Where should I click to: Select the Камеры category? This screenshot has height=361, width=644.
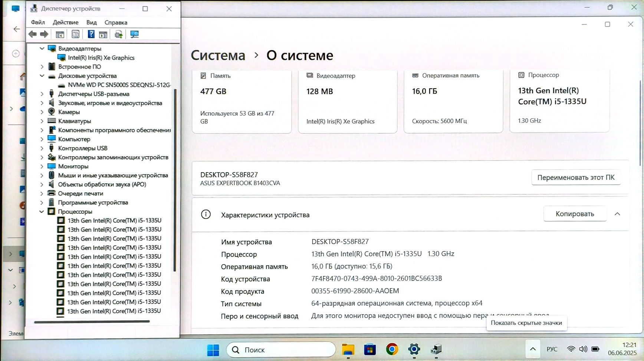69,112
